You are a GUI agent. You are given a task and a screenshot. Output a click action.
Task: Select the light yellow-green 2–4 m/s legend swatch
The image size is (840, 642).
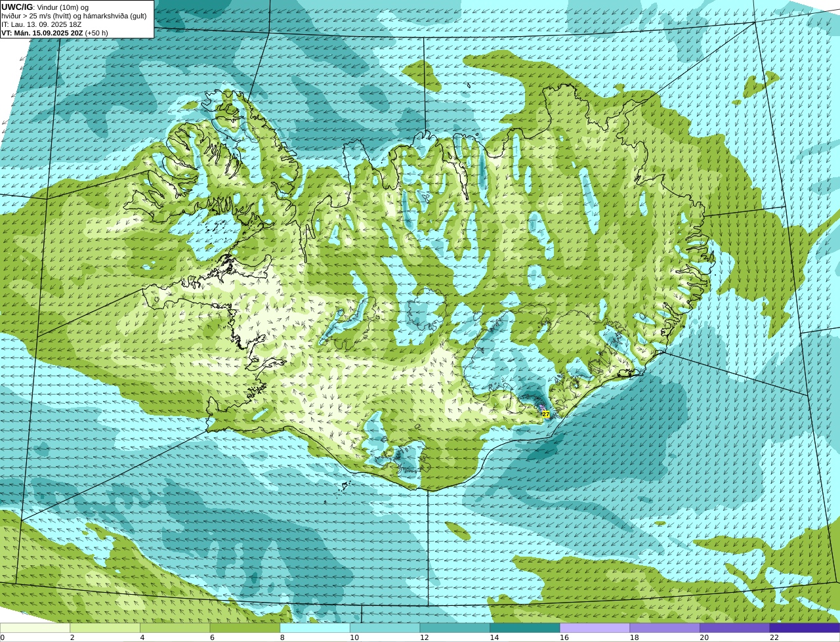pos(105,628)
